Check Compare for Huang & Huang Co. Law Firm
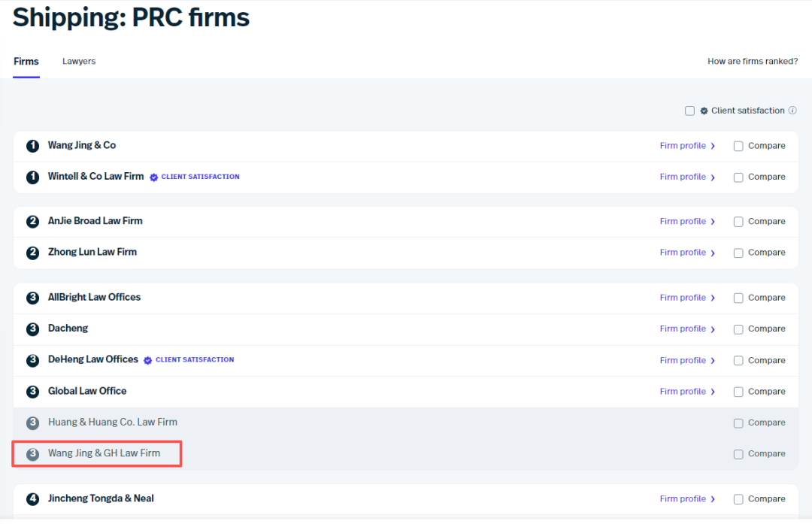This screenshot has height=524, width=812. (738, 423)
